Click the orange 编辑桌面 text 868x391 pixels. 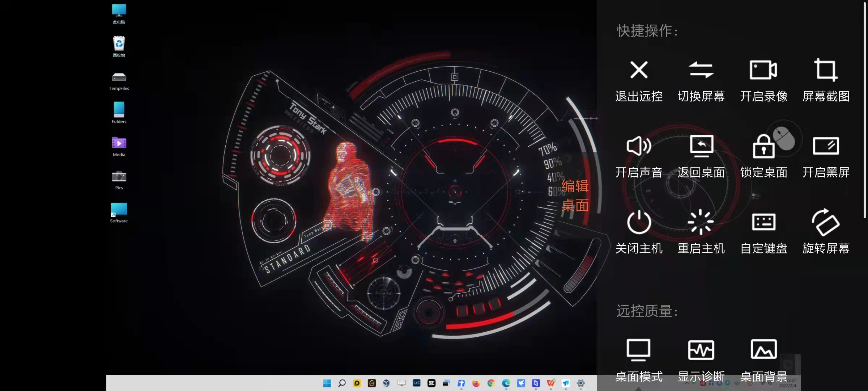coord(575,196)
